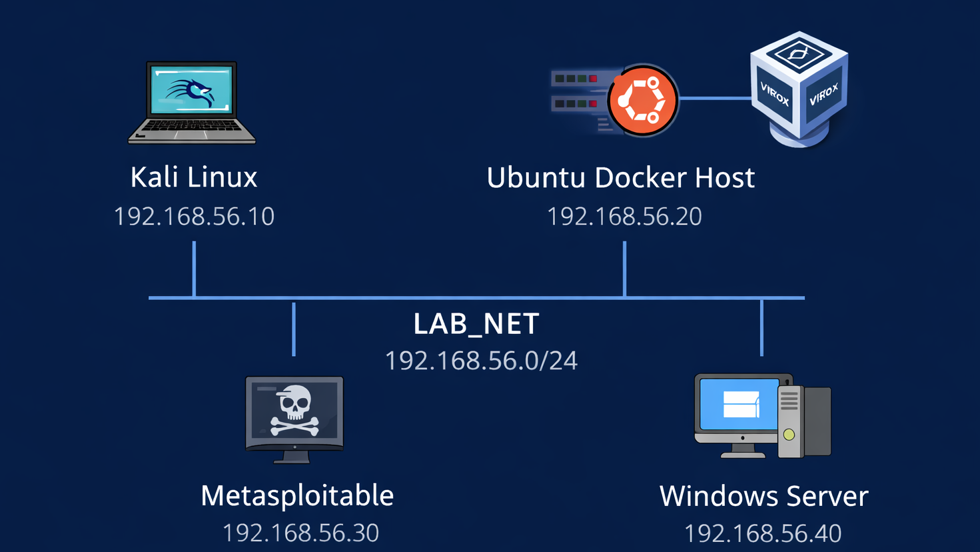Click the Kali Linux laptop icon

coord(192,103)
